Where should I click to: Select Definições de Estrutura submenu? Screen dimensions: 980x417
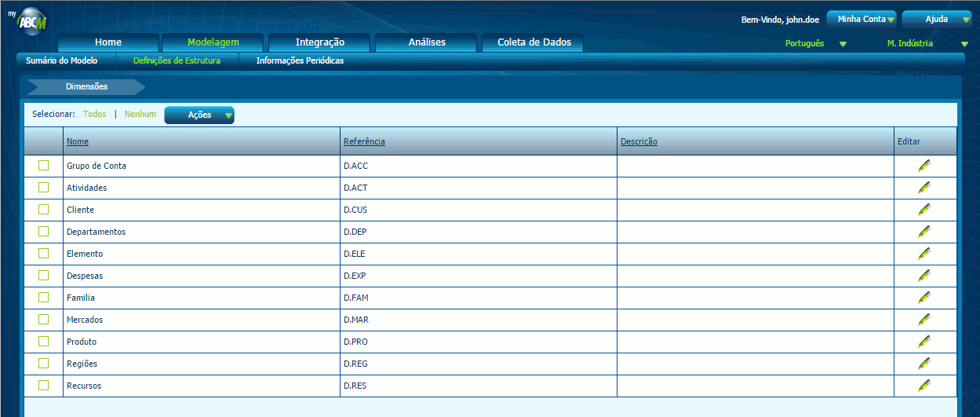(177, 60)
